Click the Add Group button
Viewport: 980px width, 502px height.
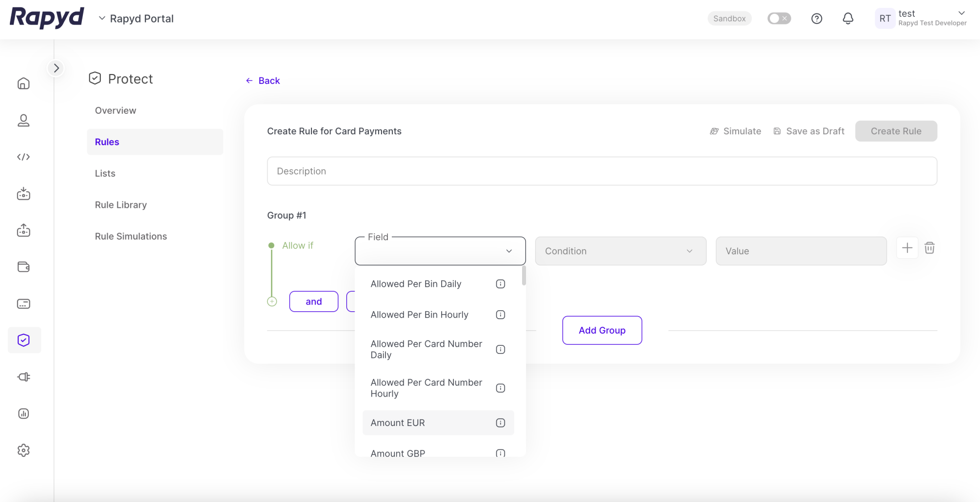602,330
